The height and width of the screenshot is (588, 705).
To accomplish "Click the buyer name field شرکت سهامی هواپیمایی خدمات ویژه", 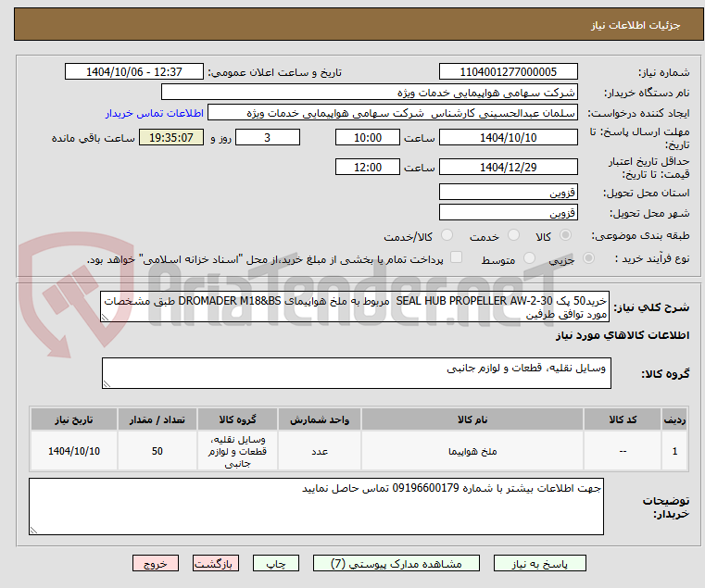I will (x=369, y=93).
